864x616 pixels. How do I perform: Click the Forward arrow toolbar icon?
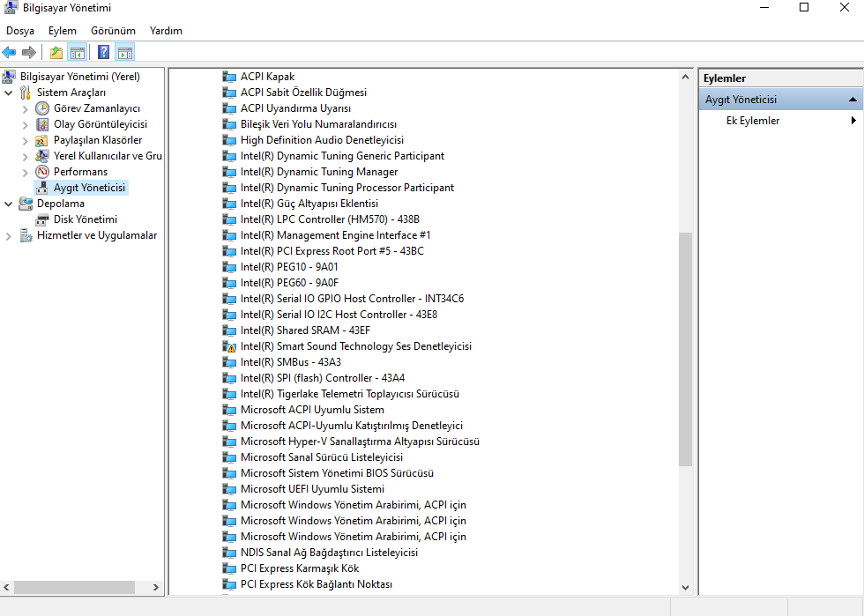[x=28, y=52]
